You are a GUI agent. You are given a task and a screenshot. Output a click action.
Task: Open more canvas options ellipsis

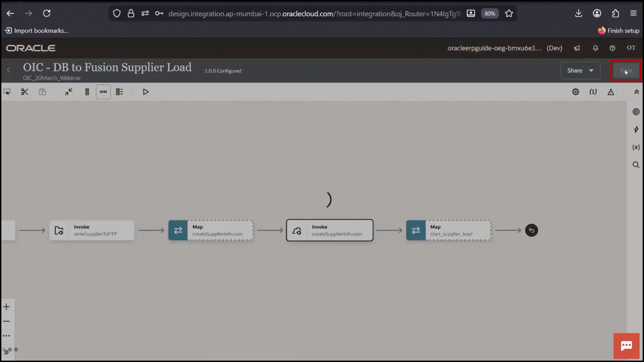tap(7, 336)
